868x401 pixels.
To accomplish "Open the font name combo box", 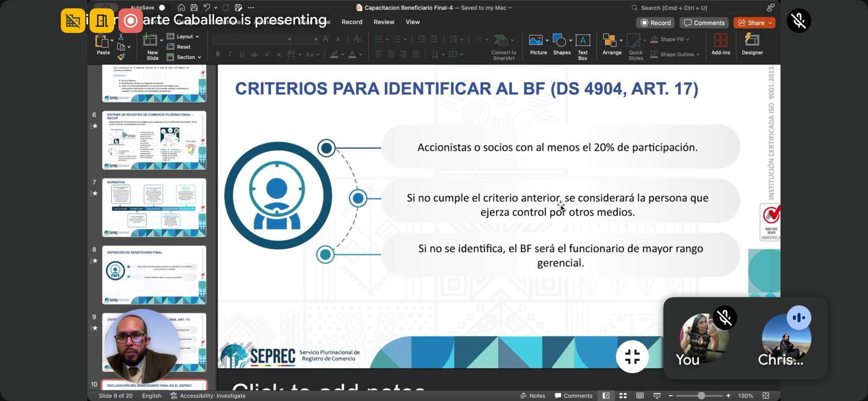I will [x=253, y=39].
